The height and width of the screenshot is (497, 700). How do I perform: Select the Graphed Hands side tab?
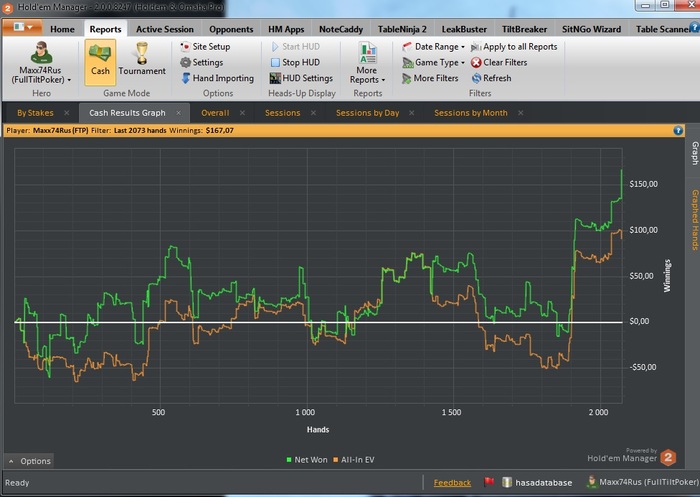click(695, 219)
